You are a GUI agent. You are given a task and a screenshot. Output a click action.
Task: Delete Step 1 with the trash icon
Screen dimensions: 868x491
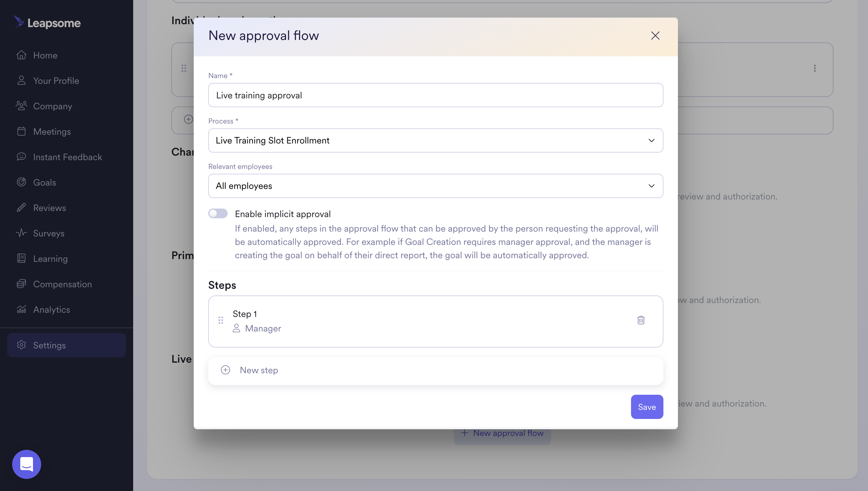(641, 320)
